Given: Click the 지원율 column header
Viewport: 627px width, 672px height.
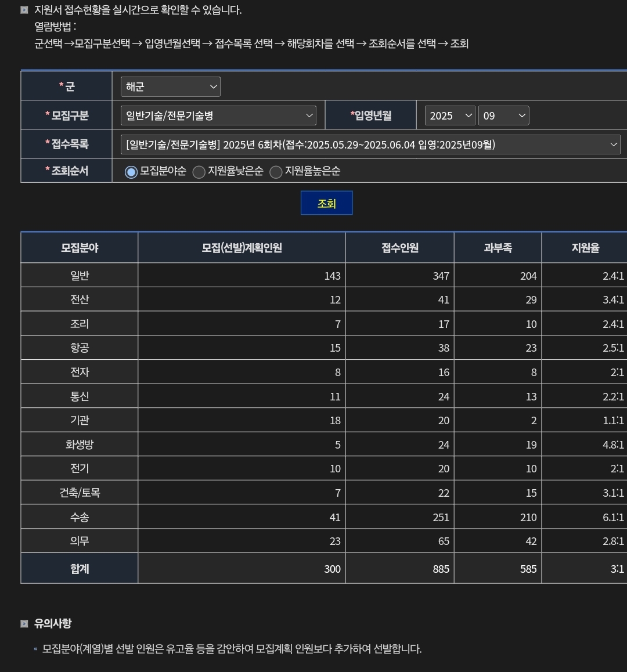Looking at the screenshot, I should click(x=585, y=248).
